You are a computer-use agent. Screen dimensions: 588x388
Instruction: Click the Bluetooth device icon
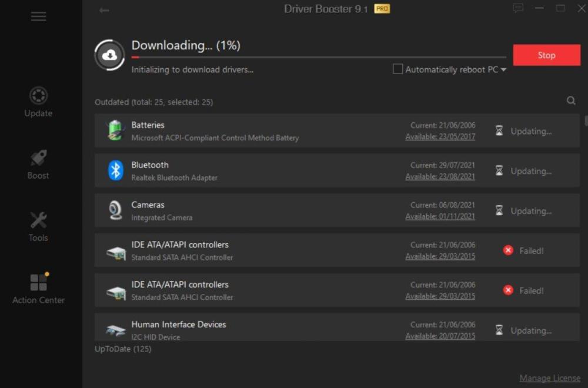click(x=116, y=170)
